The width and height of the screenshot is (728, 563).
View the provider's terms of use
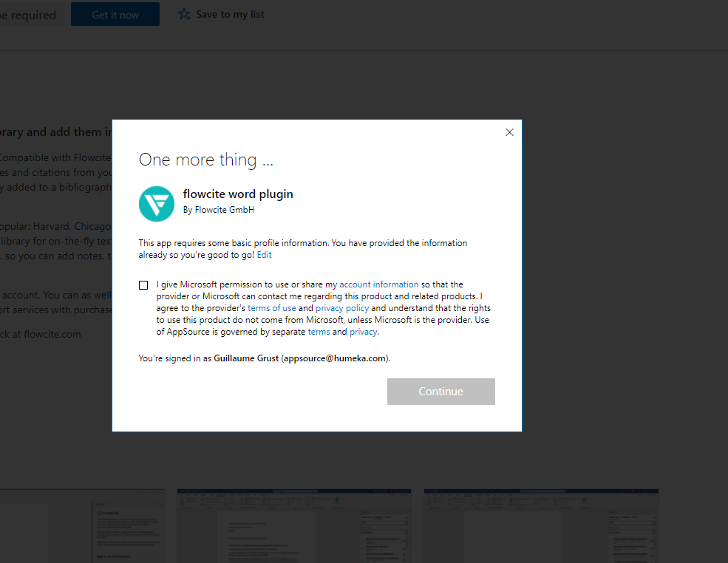tap(271, 307)
